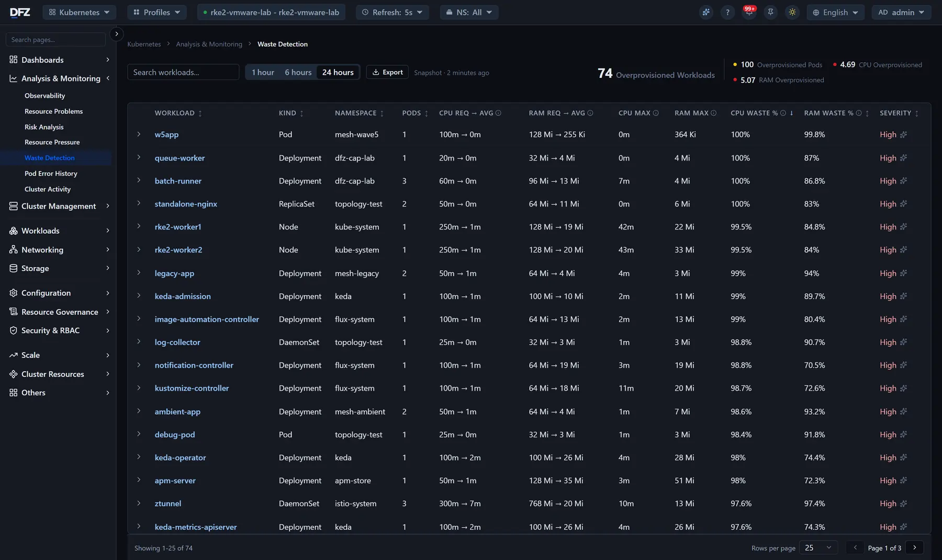
Task: Sort by SEVERITY column
Action: [x=899, y=113]
